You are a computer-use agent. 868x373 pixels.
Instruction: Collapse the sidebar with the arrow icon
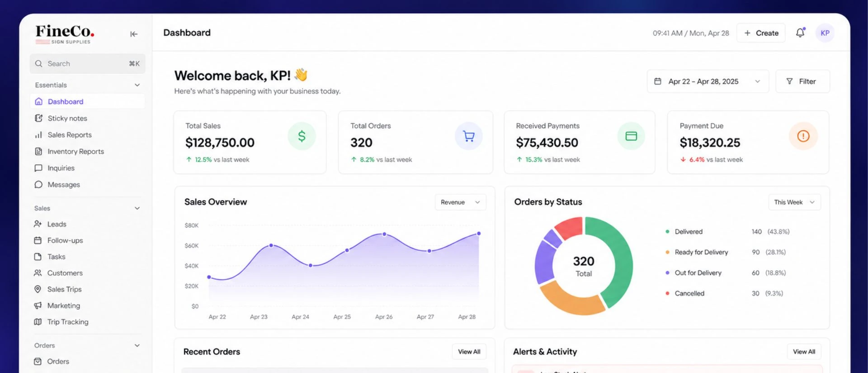click(134, 34)
